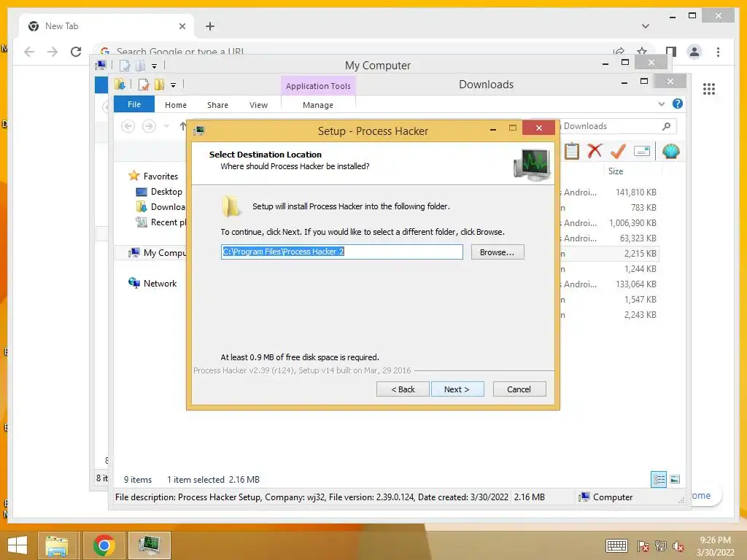Open the Share ribbon tab

(x=217, y=105)
